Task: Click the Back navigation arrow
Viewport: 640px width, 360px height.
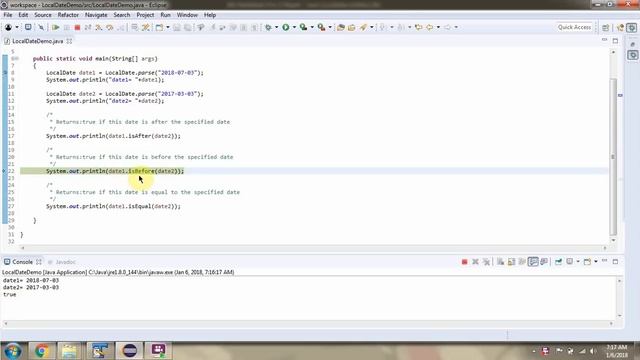Action: click(429, 27)
